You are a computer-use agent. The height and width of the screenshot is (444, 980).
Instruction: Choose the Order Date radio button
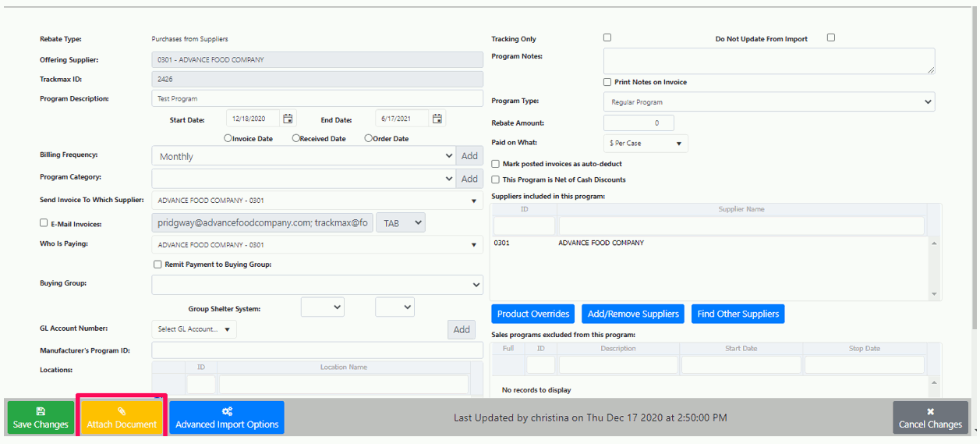(x=368, y=138)
